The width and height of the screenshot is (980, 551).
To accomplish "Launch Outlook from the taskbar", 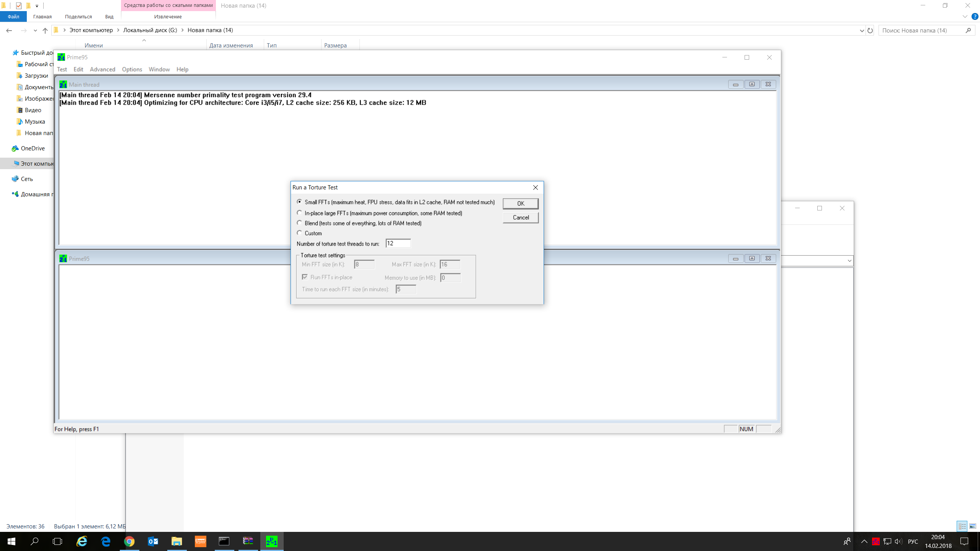I will coord(153,541).
